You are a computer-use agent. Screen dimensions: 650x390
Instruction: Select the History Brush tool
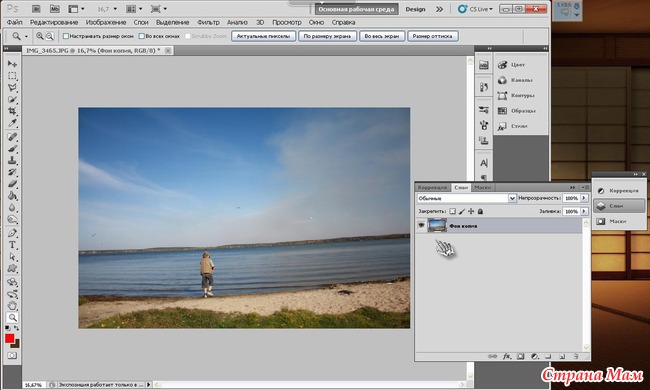pyautogui.click(x=12, y=172)
